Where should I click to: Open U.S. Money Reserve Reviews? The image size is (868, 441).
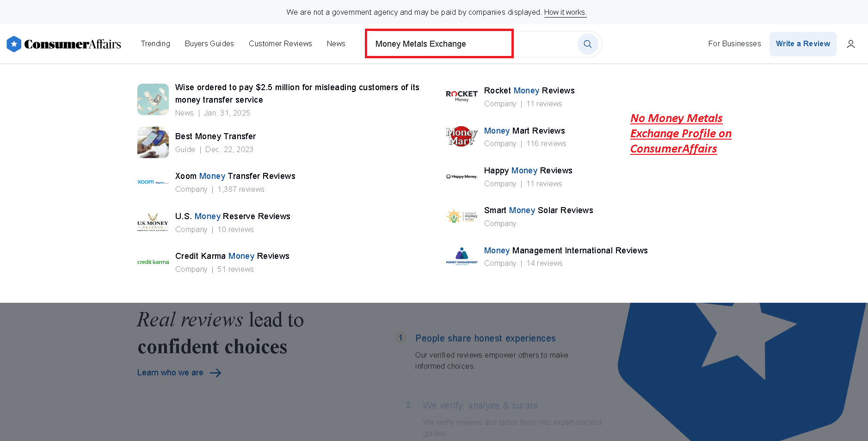click(x=233, y=216)
